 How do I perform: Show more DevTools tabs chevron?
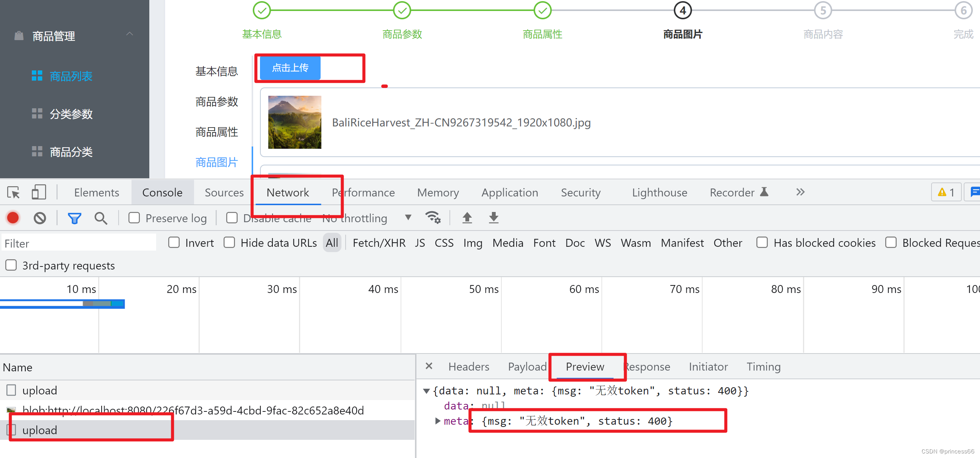coord(800,192)
